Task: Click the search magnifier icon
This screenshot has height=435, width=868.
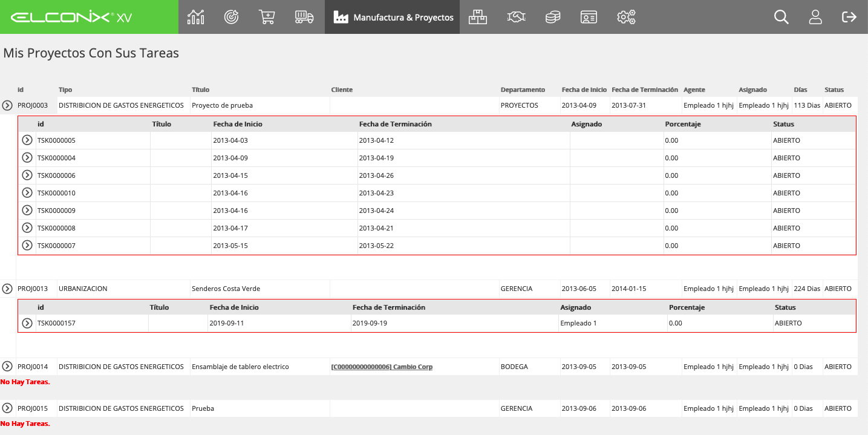Action: click(782, 17)
